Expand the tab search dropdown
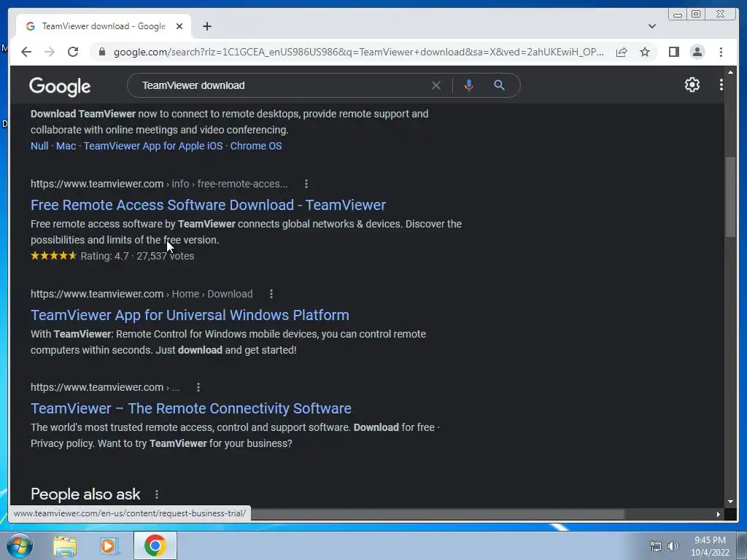This screenshot has width=747, height=560. 652,26
